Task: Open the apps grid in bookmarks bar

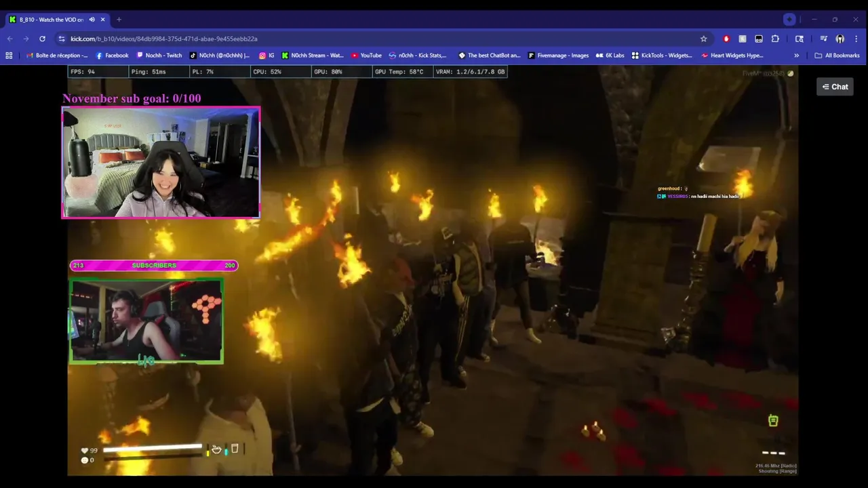Action: click(x=9, y=56)
